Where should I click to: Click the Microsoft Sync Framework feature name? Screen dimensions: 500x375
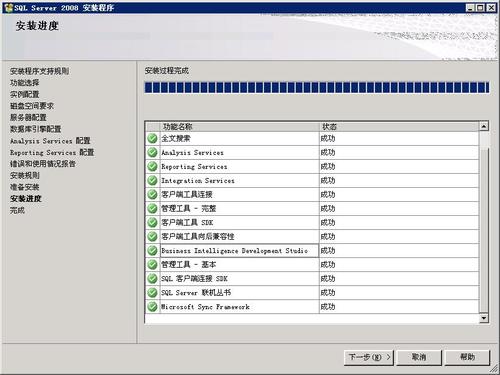(x=205, y=307)
